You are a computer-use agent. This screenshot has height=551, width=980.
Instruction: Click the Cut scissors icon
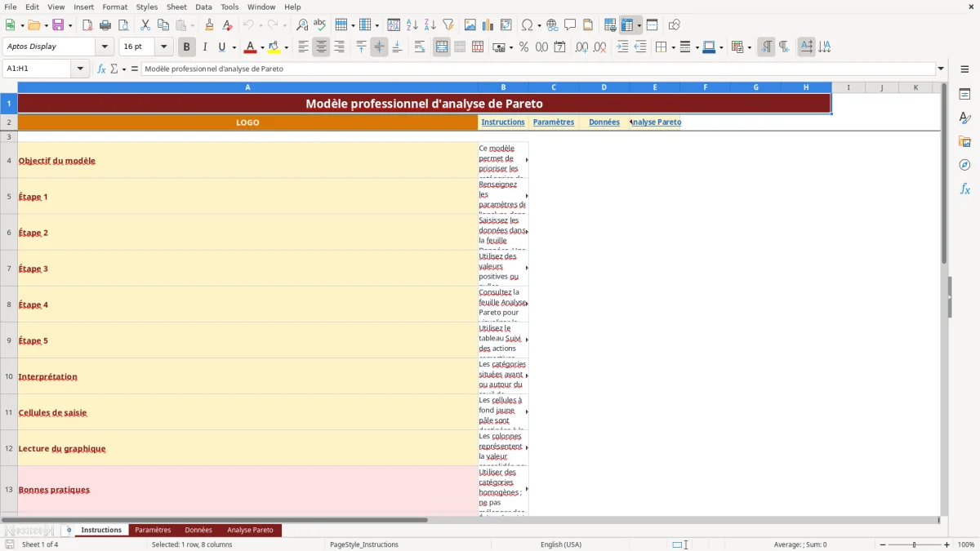pos(145,25)
